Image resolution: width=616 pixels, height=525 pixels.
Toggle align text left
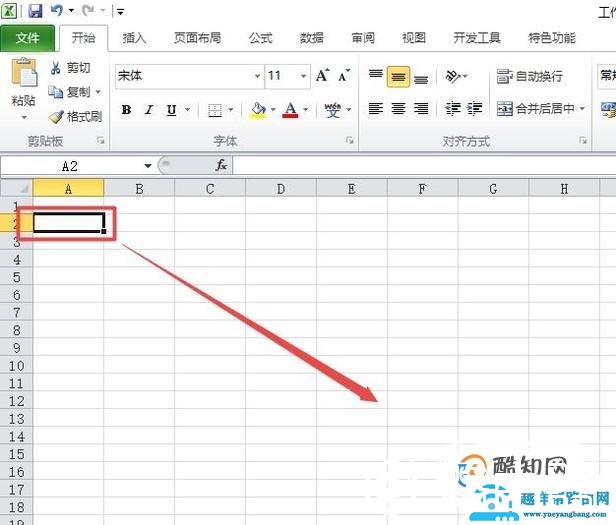point(376,108)
